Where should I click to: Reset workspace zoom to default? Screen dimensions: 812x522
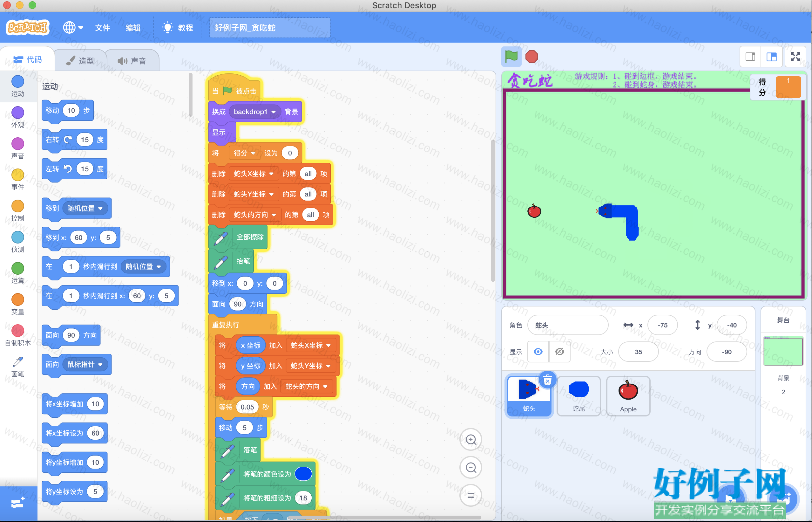(471, 496)
